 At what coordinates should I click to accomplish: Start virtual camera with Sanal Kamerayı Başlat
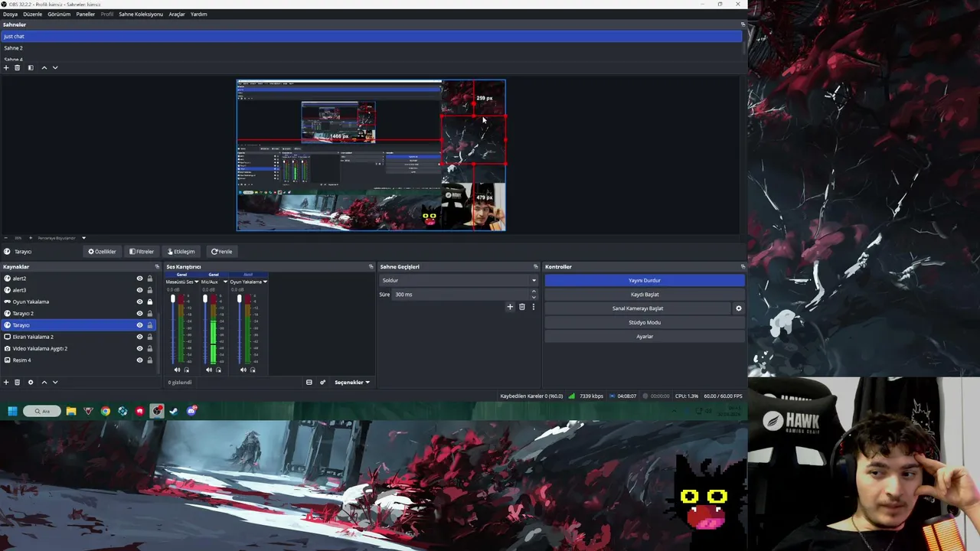point(638,308)
